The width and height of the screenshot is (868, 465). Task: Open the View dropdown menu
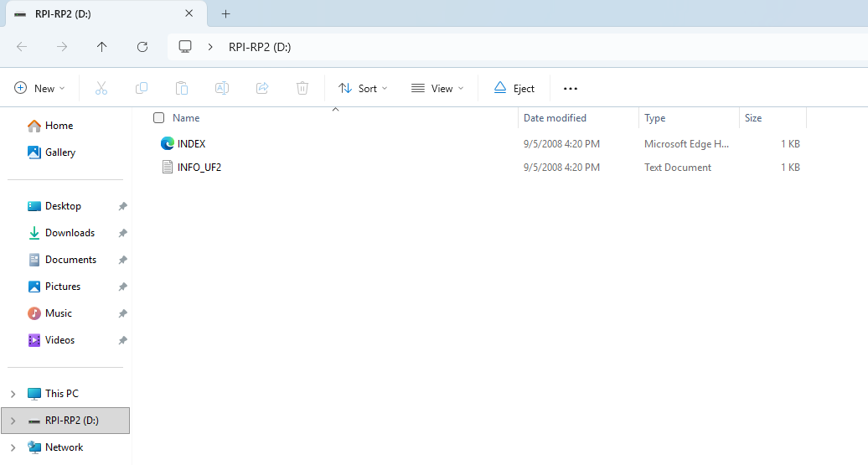point(437,88)
